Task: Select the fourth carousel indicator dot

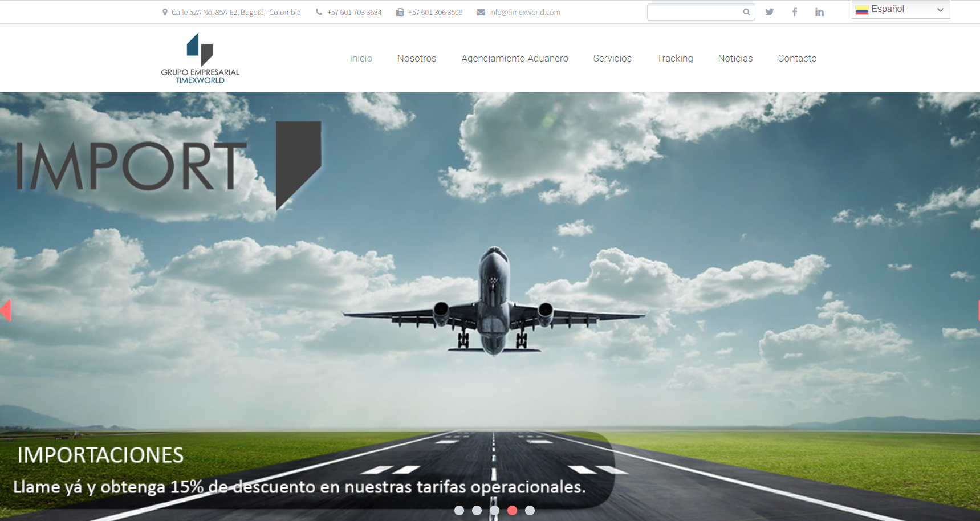Action: pyautogui.click(x=513, y=511)
